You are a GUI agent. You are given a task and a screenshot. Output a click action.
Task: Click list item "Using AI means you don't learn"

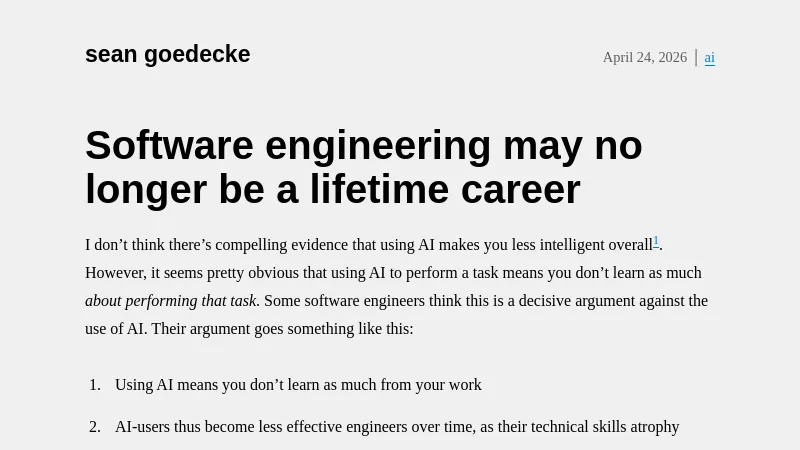point(298,385)
